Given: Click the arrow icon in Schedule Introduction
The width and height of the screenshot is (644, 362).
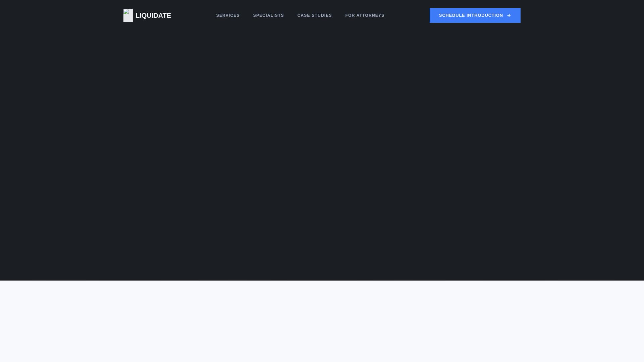Looking at the screenshot, I should pyautogui.click(x=509, y=15).
